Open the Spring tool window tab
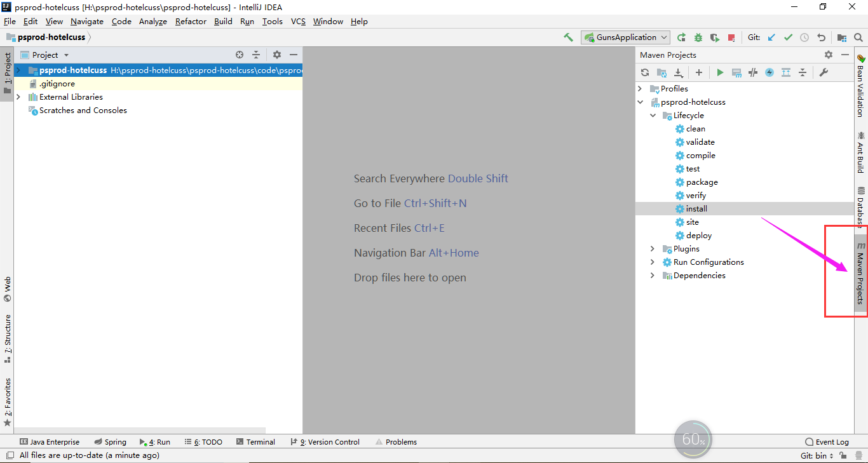The width and height of the screenshot is (868, 463). coord(110,442)
